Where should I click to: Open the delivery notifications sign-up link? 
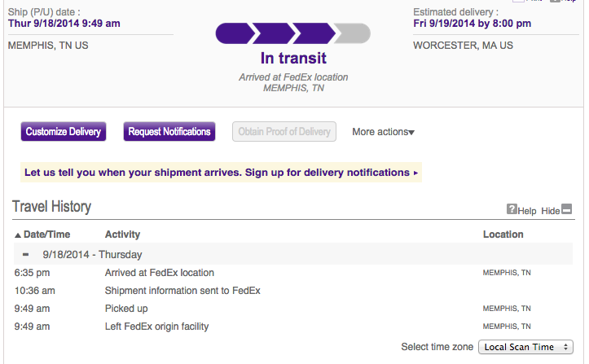click(x=221, y=173)
